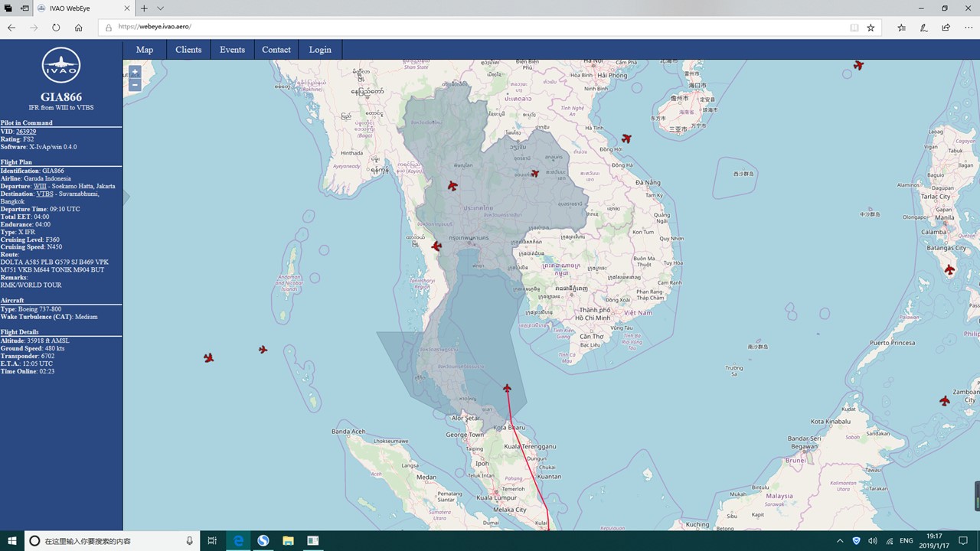
Task: Open File Explorer from the taskbar
Action: click(x=288, y=541)
